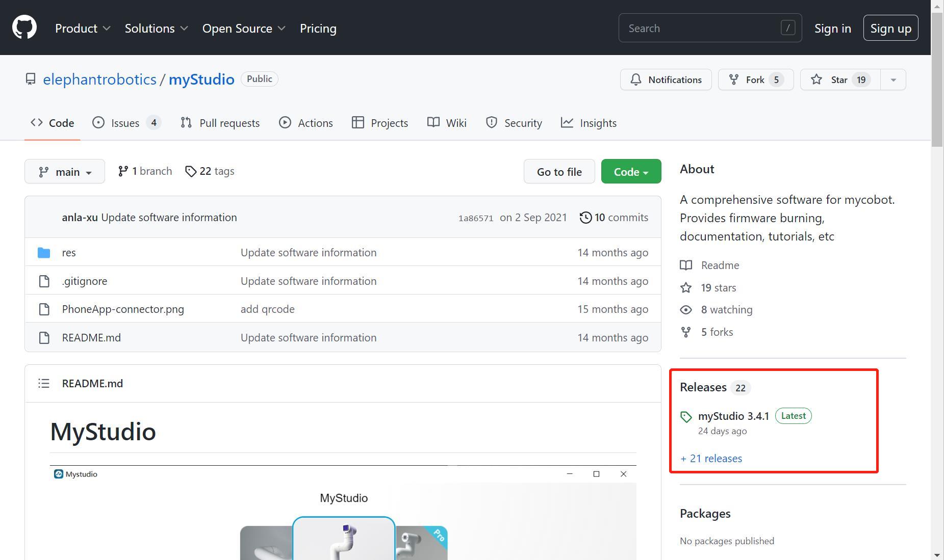Click the GitHub logo icon

coord(24,28)
